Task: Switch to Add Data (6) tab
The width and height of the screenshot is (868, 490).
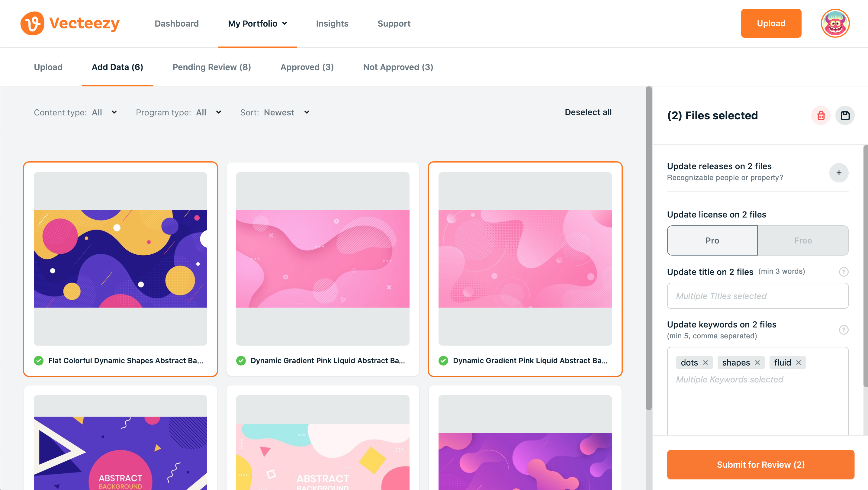Action: 117,67
